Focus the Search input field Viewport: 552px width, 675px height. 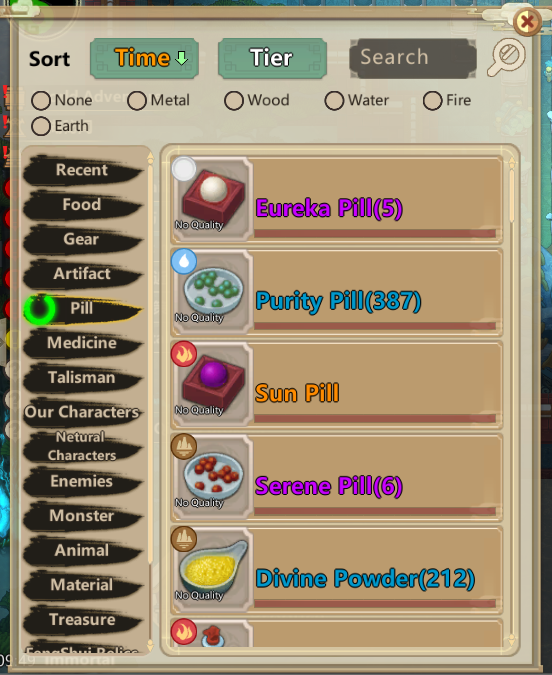(413, 58)
